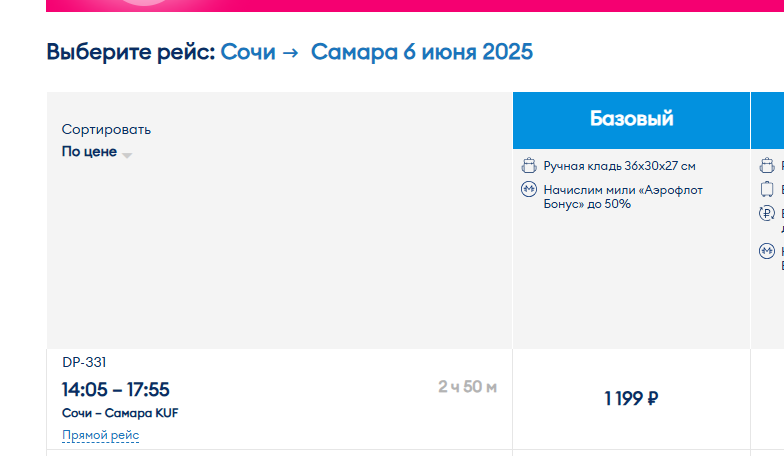Click the Сочи origin in the heading
Image resolution: width=784 pixels, height=456 pixels.
pyautogui.click(x=248, y=52)
